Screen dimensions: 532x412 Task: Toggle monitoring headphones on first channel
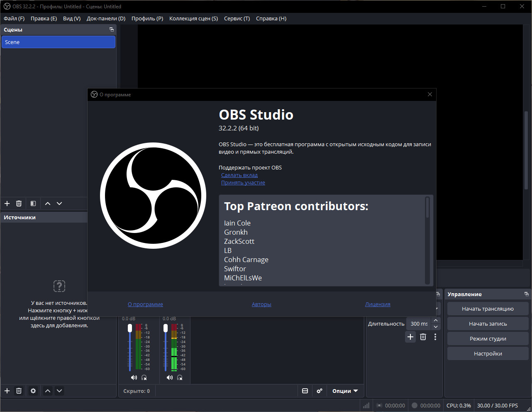point(144,378)
